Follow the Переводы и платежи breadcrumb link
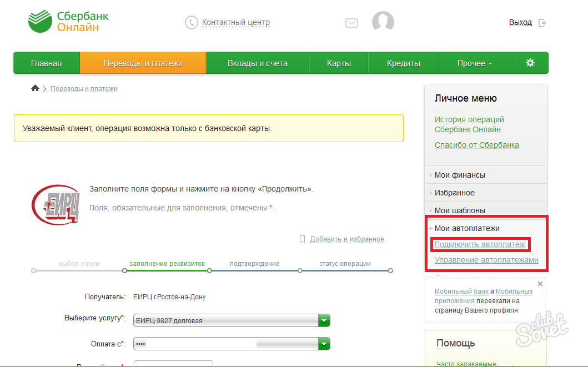 [x=84, y=88]
